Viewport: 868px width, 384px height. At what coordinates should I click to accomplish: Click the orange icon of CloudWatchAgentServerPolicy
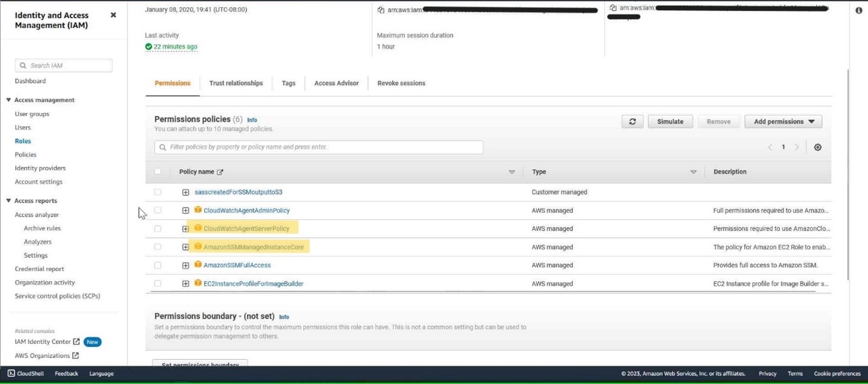point(198,228)
